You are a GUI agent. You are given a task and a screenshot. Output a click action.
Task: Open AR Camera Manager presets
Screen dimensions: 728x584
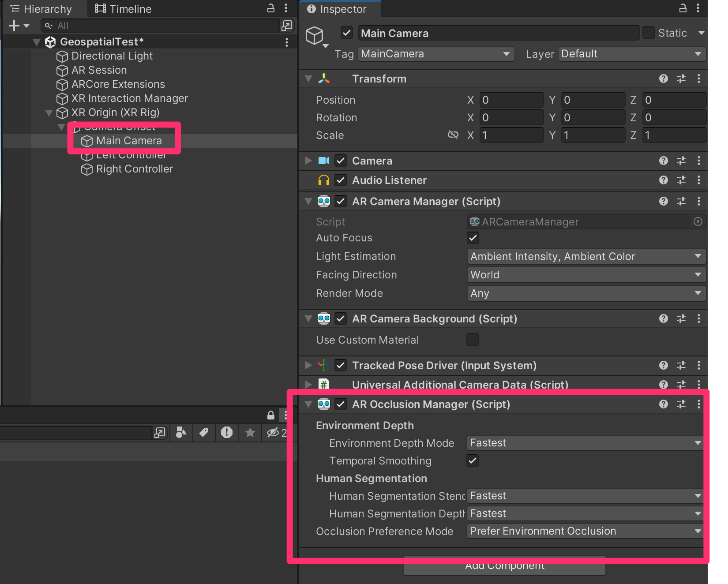[681, 201]
